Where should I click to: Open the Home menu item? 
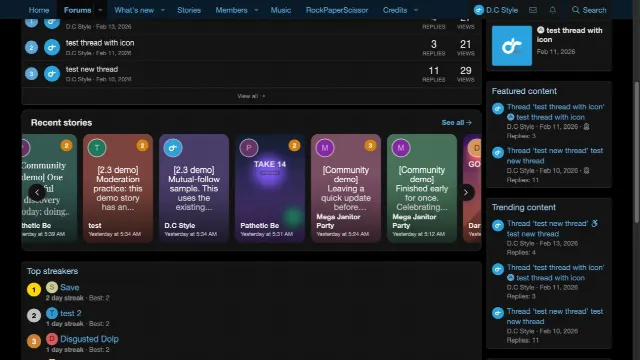coord(39,10)
